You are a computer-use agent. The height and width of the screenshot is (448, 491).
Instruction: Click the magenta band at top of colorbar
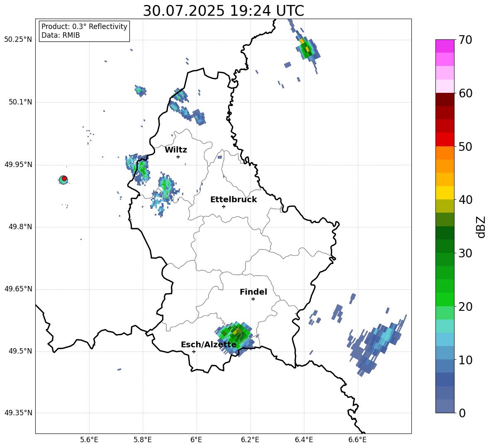(x=445, y=46)
